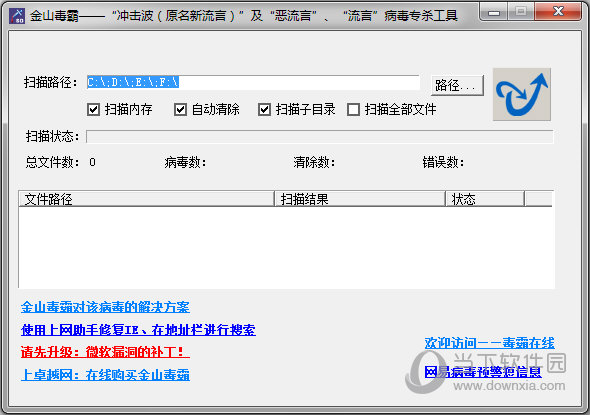
Task: Open link 金山毒霸对该病毒的解决方案
Action: click(x=105, y=307)
